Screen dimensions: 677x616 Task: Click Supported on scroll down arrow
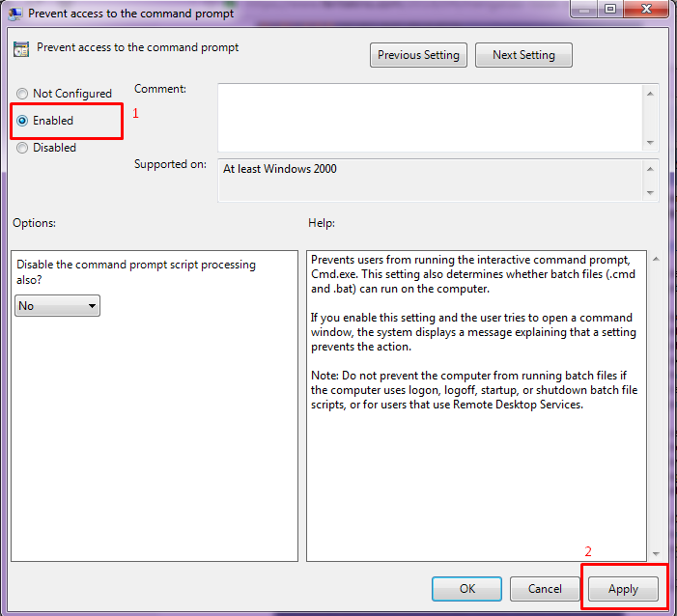pyautogui.click(x=650, y=192)
